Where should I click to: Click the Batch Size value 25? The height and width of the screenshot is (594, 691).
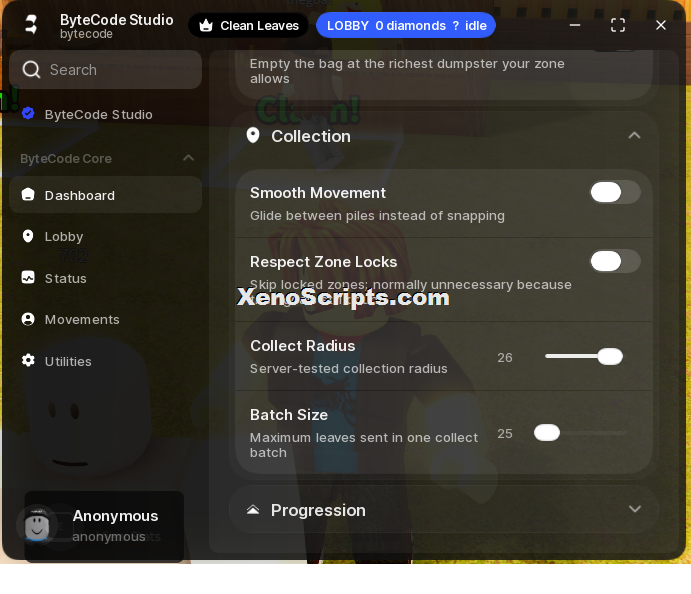tap(505, 434)
